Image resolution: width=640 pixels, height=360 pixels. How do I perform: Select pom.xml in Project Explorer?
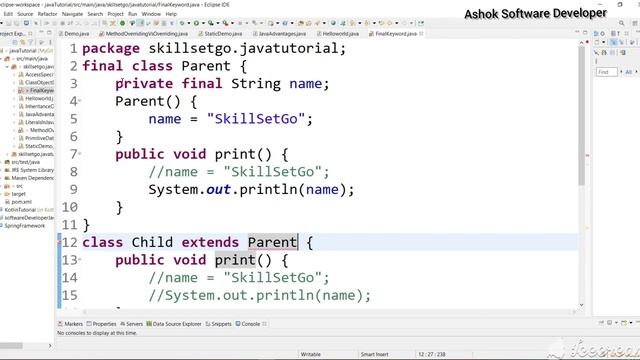click(18, 202)
